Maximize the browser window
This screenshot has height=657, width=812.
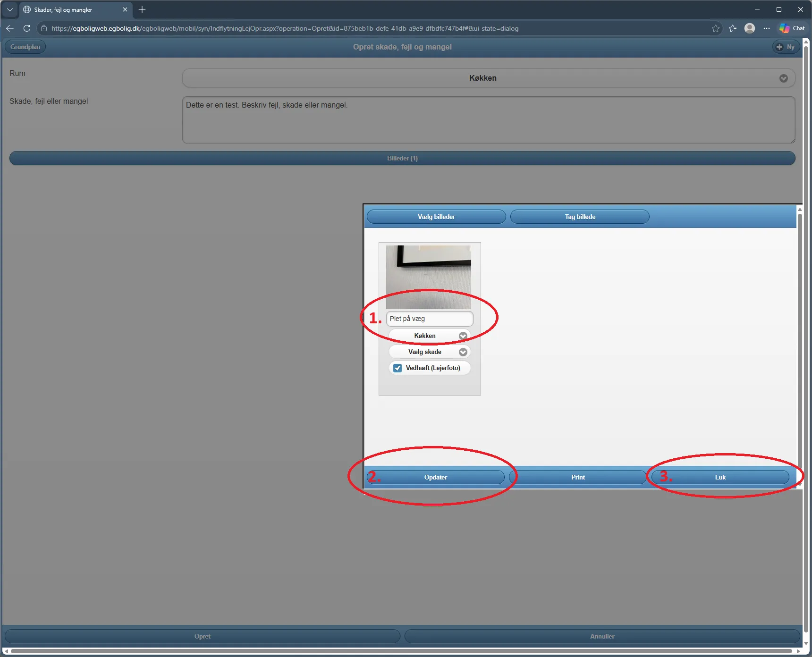click(x=779, y=9)
